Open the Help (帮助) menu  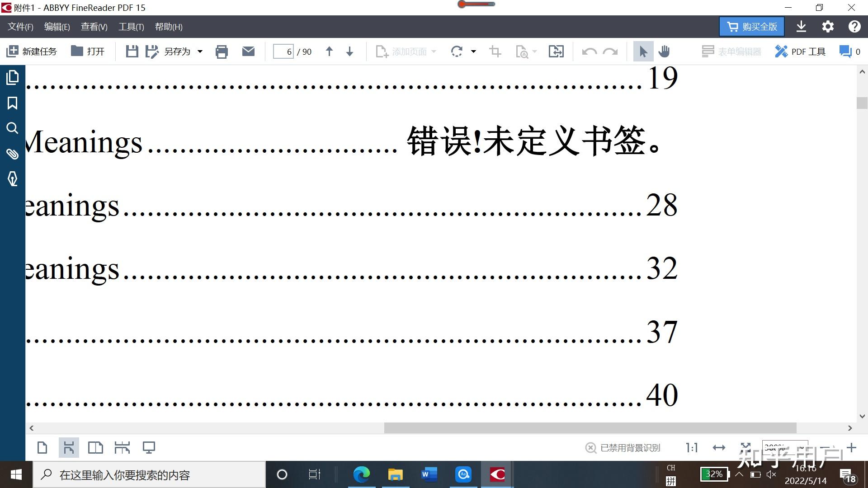[169, 27]
